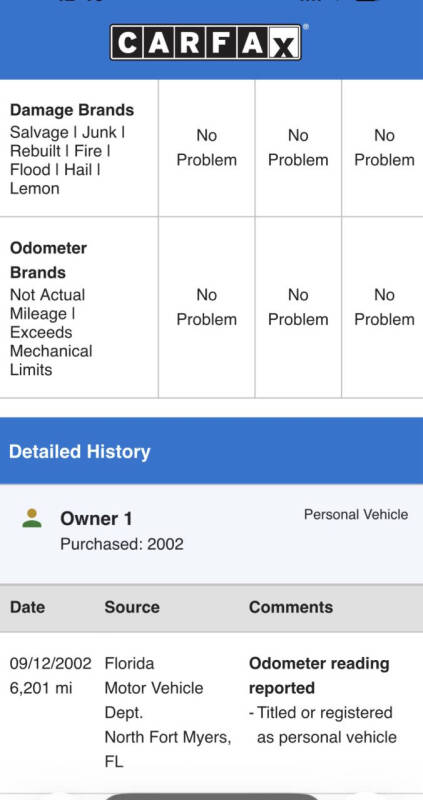Tap the home indicator bar at bottom

(211, 796)
